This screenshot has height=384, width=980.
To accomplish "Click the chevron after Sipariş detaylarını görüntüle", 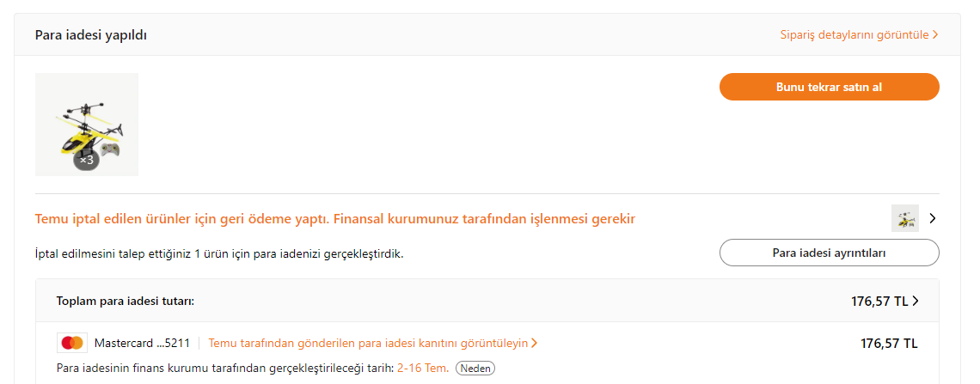I will coord(935,35).
